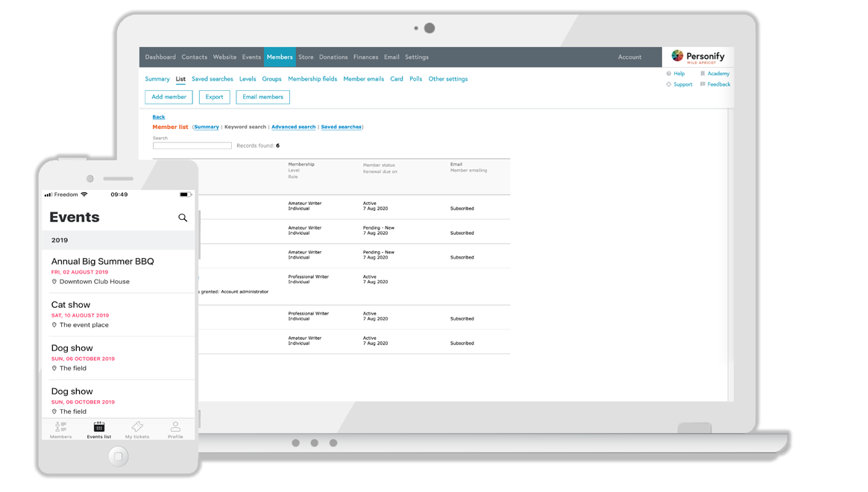
Task: Switch to the Other settings sub-tab
Action: pyautogui.click(x=448, y=79)
